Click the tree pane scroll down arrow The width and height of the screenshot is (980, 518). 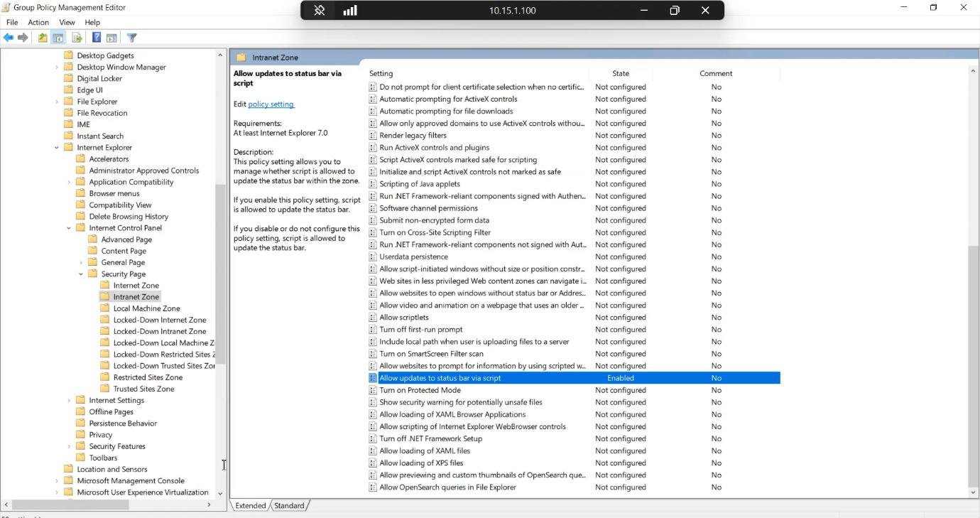pos(220,493)
